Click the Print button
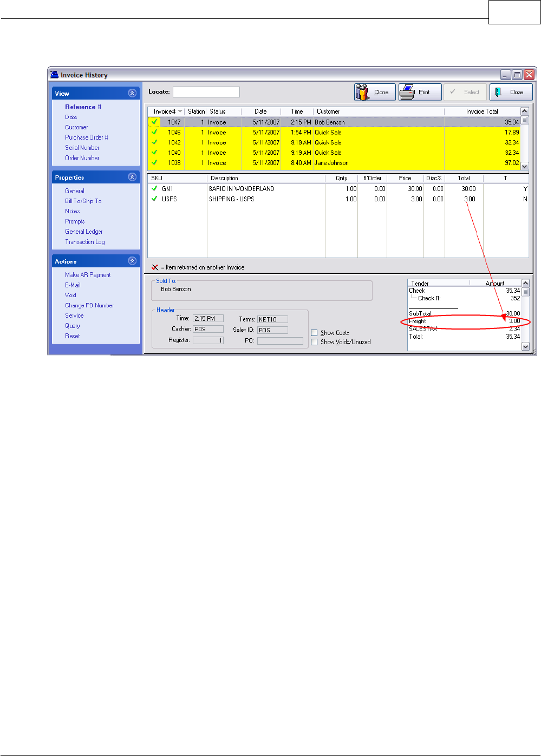 coord(420,92)
